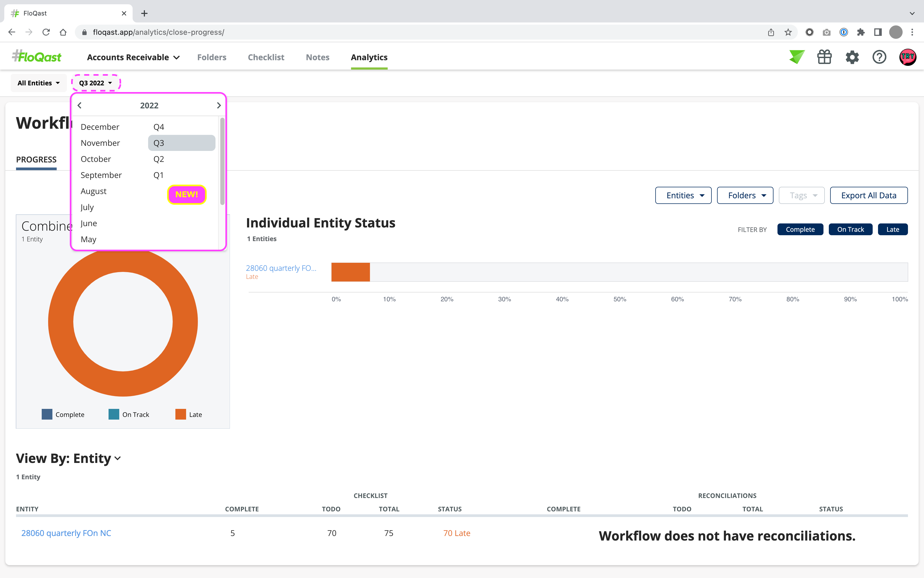Open the Folders navigation tab

pyautogui.click(x=211, y=57)
